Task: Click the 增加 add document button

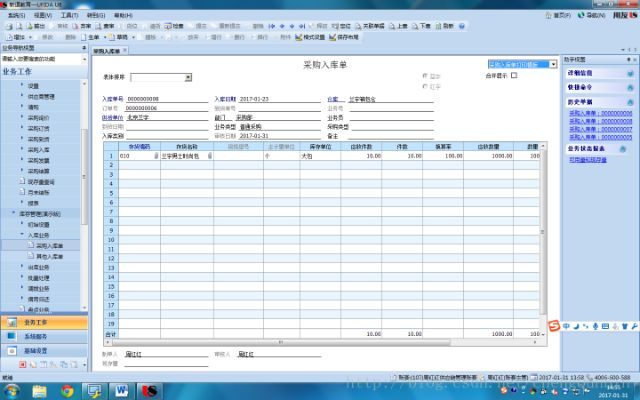Action: [x=16, y=37]
